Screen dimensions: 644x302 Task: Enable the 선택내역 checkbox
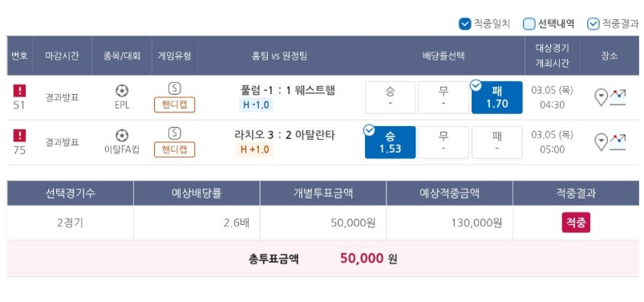[529, 24]
